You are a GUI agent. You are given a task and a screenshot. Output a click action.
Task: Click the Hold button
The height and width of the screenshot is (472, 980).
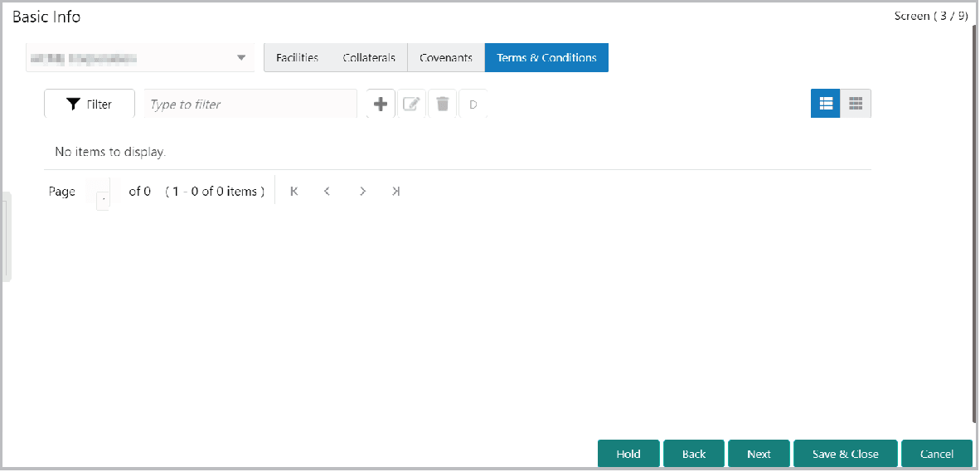pyautogui.click(x=628, y=454)
